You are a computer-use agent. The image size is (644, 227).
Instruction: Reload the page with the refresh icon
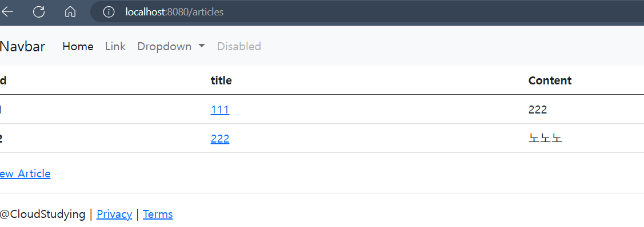[39, 12]
